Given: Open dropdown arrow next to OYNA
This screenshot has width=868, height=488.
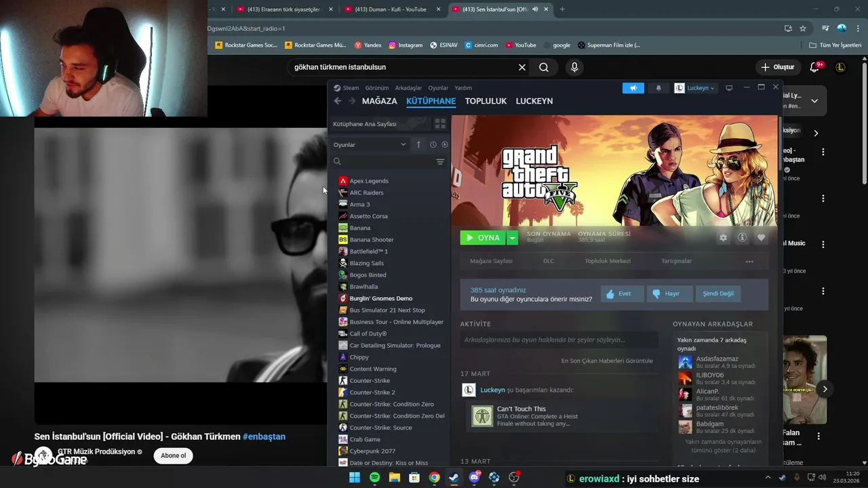Looking at the screenshot, I should [513, 238].
